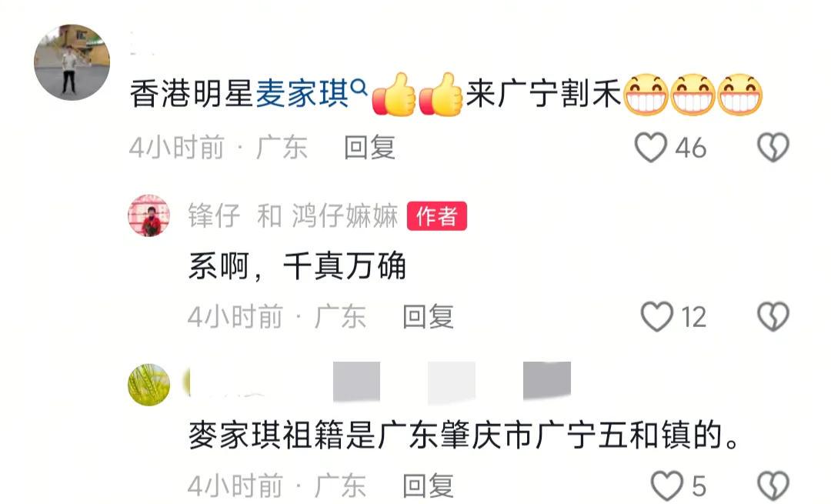Like the author's reply 系啊，千真万确

coord(656,317)
